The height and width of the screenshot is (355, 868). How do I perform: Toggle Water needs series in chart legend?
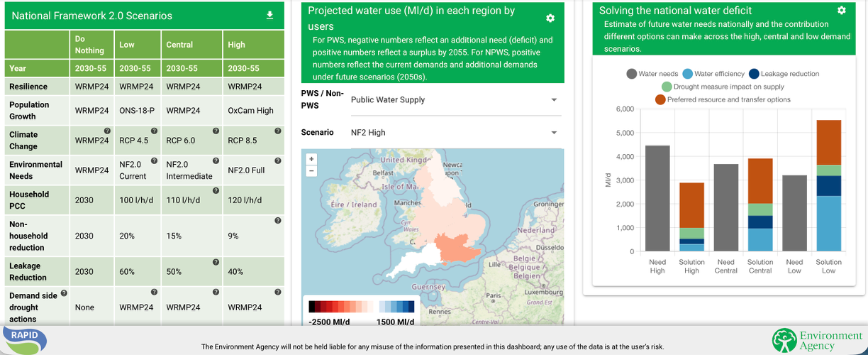click(652, 74)
